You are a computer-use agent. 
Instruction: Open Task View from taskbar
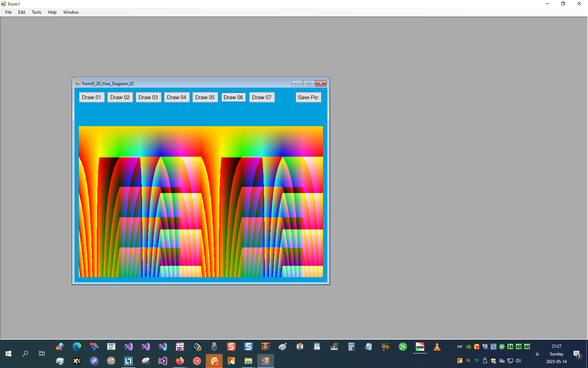(x=42, y=354)
